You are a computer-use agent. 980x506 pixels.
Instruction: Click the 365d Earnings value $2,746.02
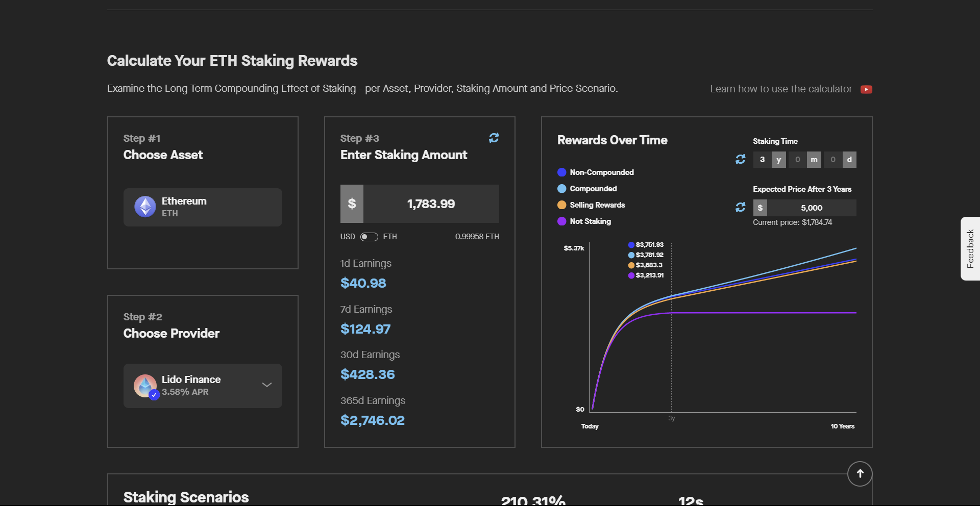pyautogui.click(x=373, y=420)
